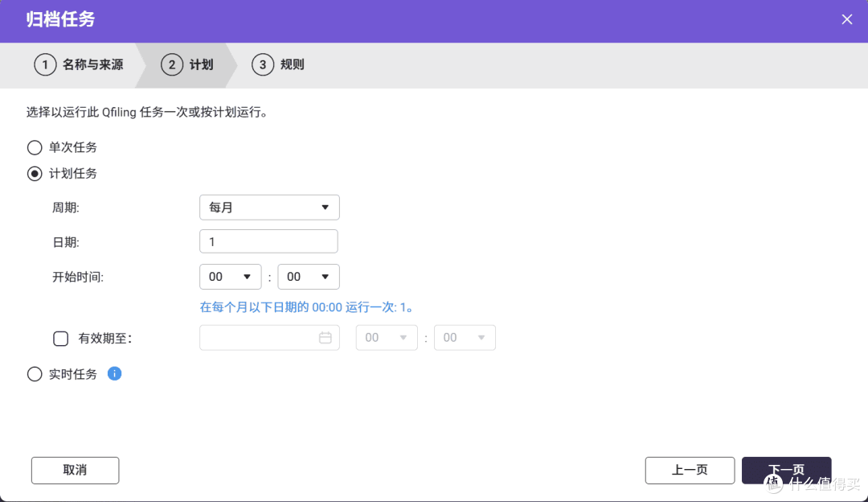Click the 开始时间: label

tap(78, 277)
